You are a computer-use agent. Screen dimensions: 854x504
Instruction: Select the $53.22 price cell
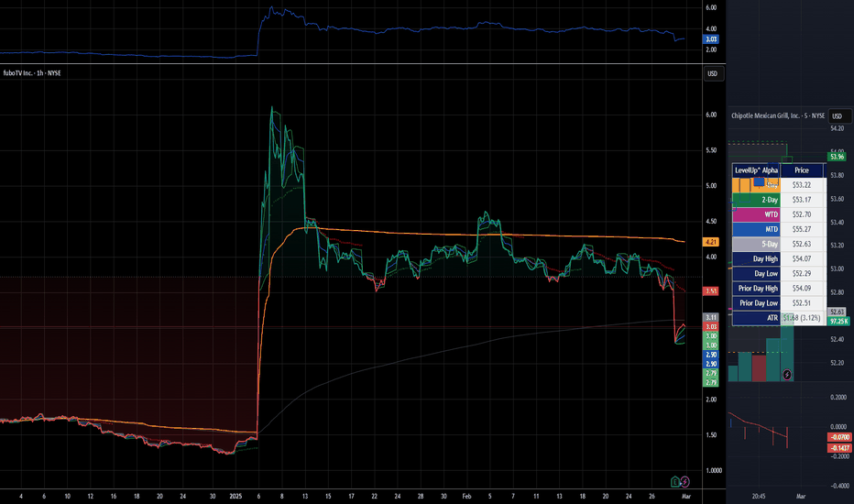pyautogui.click(x=803, y=185)
